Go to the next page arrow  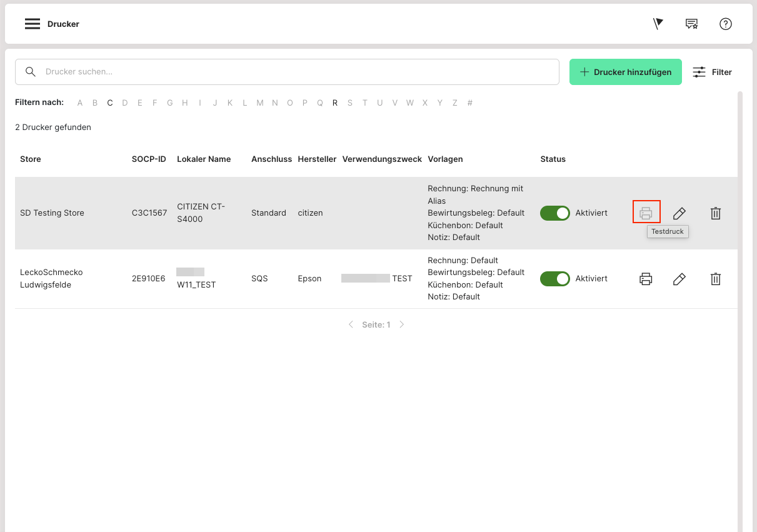402,324
